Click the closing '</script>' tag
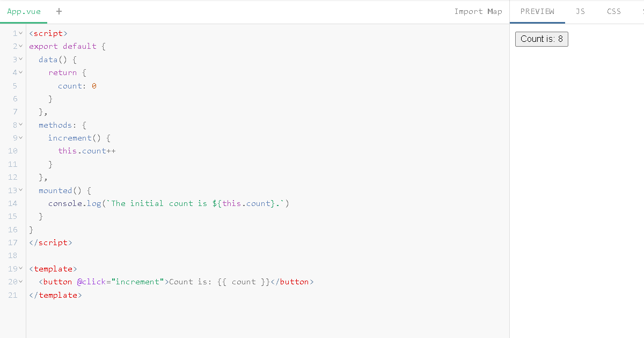 tap(50, 243)
